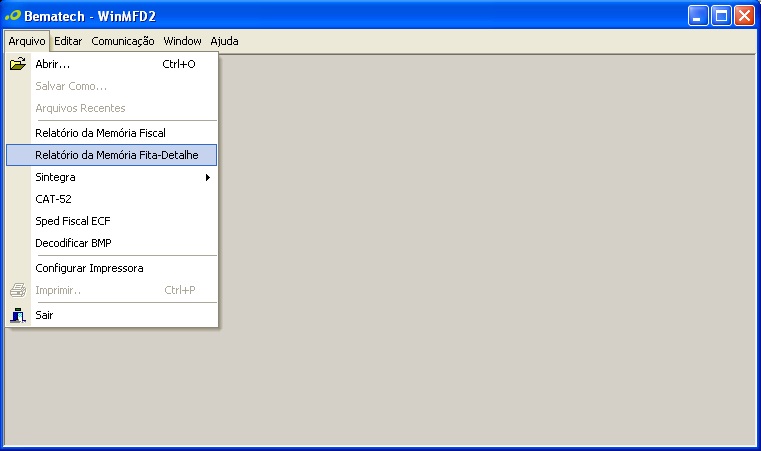
Task: Click the Bematech application icon in title bar
Action: (x=12, y=15)
